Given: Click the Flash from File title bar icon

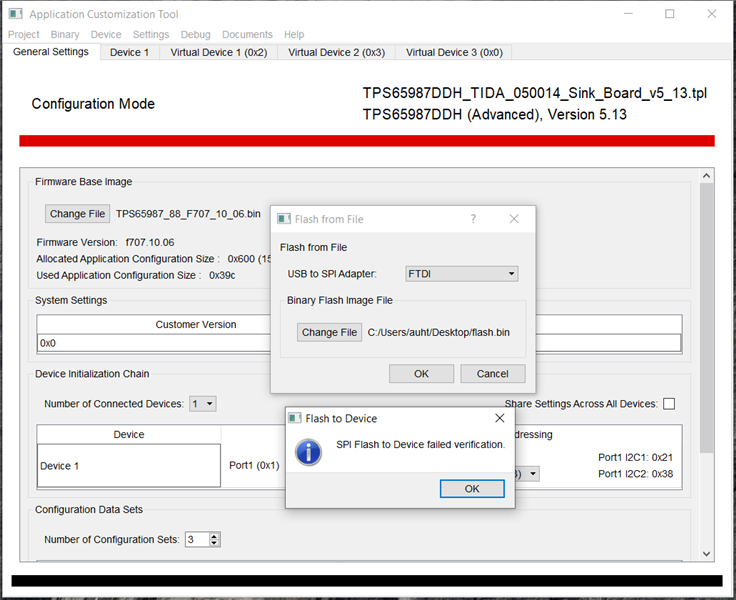Looking at the screenshot, I should 284,219.
